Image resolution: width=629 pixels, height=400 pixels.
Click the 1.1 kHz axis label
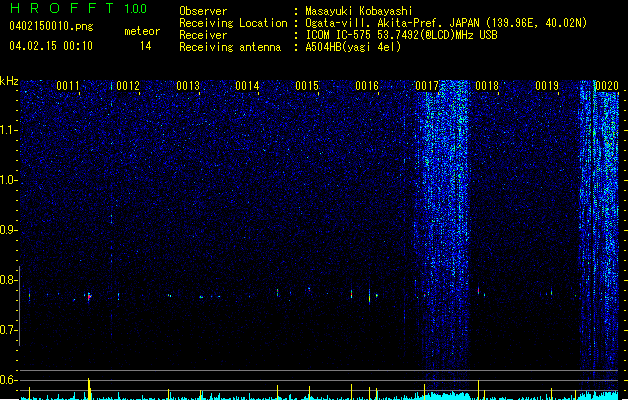[8, 130]
